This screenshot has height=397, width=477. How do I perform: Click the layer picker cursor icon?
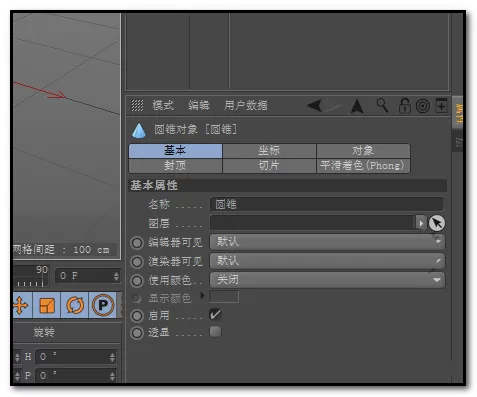tap(437, 223)
